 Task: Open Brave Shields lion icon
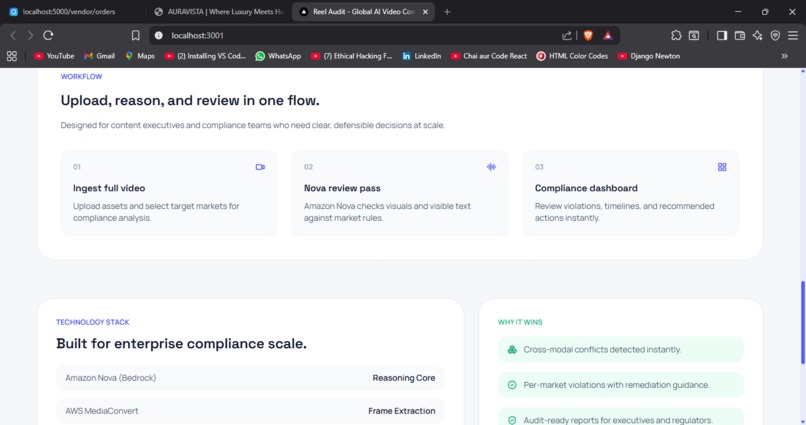point(588,35)
